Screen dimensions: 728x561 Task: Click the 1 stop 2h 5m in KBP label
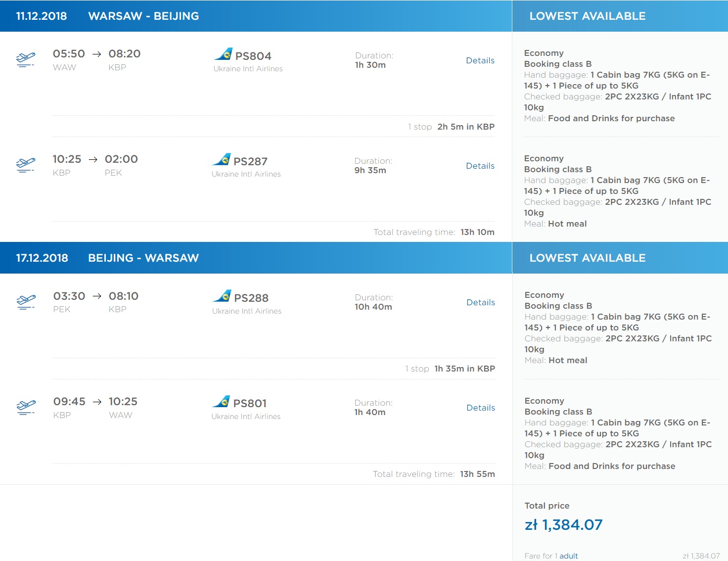[x=451, y=127]
